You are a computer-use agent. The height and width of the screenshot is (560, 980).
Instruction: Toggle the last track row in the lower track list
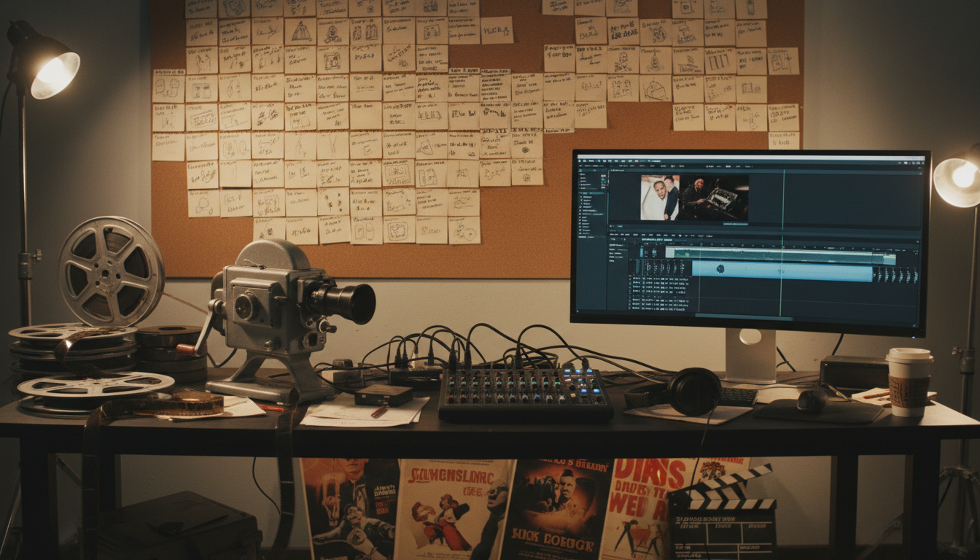click(x=631, y=308)
